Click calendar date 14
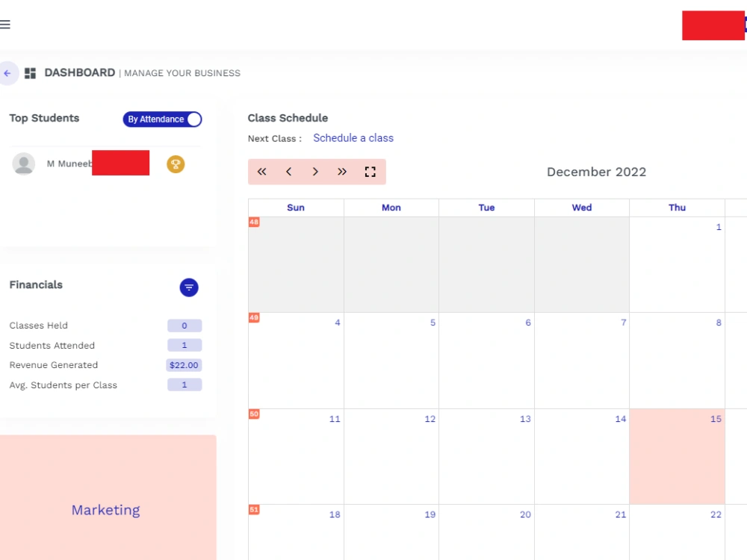This screenshot has width=747, height=560. (620, 419)
